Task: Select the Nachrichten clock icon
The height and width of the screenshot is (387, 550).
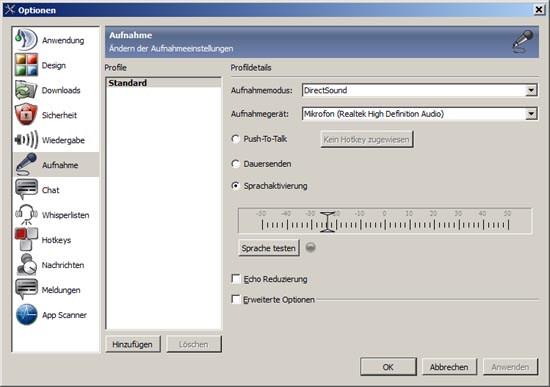Action: [x=26, y=264]
